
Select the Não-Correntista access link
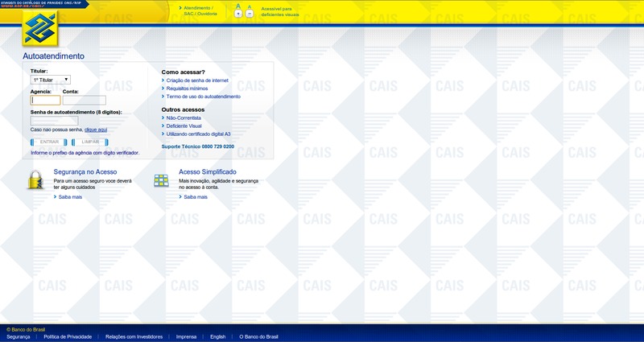184,117
